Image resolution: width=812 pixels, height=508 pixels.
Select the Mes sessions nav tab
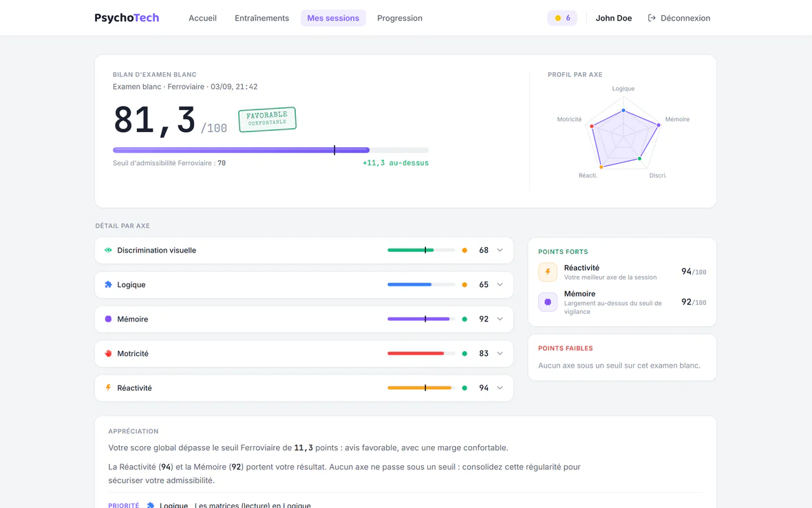pyautogui.click(x=333, y=18)
